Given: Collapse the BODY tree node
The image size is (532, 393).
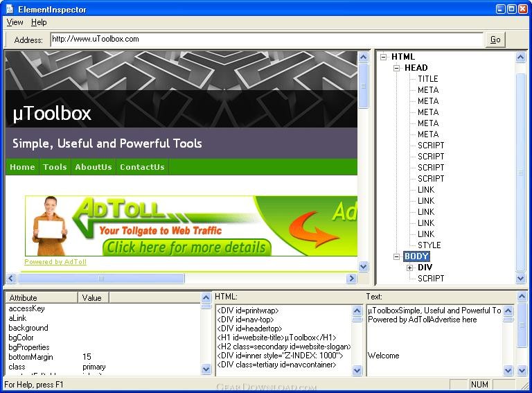Looking at the screenshot, I should [396, 256].
